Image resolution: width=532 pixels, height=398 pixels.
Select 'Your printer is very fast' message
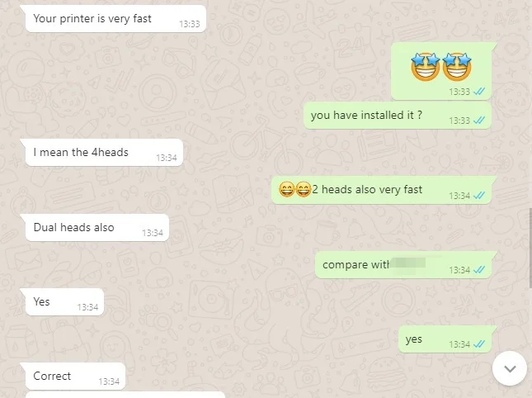(x=115, y=19)
